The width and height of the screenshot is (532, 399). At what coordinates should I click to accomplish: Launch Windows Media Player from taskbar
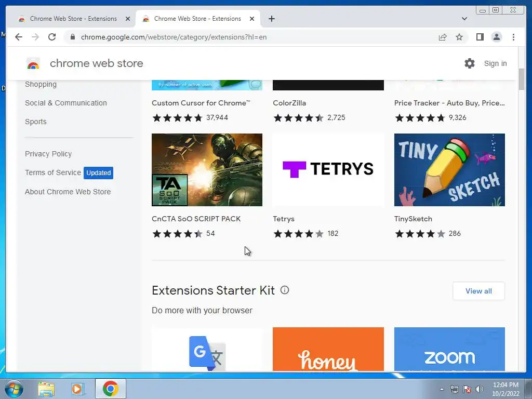(x=77, y=389)
